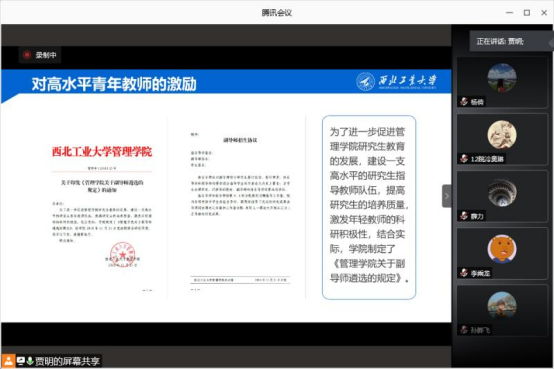Click the screen-share monitor icon beside 贾明
This screenshot has width=554, height=369.
coord(21,361)
